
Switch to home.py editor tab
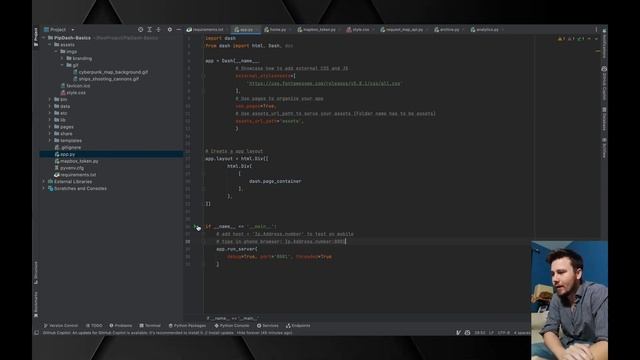pos(277,29)
